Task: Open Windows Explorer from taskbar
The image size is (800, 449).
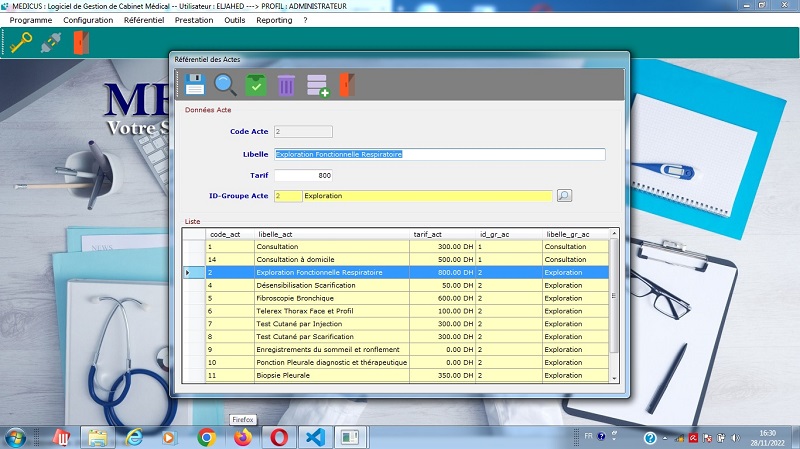Action: point(97,438)
